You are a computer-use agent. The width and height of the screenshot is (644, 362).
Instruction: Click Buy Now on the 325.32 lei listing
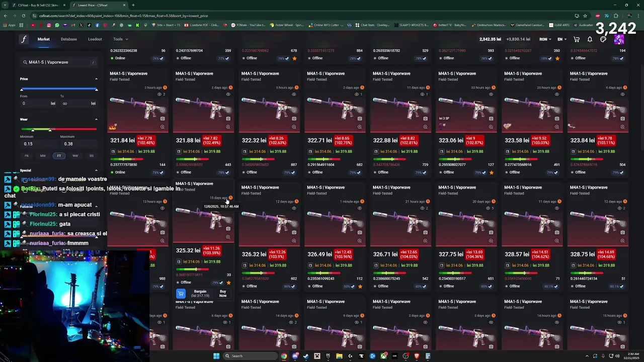[x=223, y=294]
